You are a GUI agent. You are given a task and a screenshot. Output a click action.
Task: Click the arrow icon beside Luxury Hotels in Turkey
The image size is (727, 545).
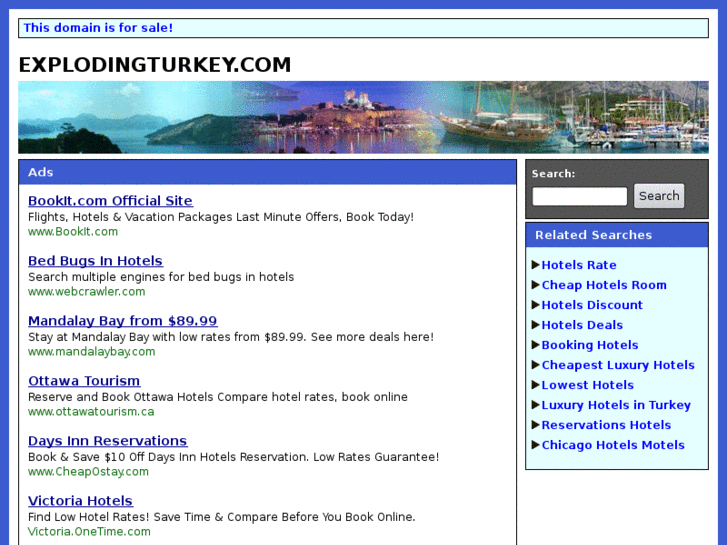[536, 404]
